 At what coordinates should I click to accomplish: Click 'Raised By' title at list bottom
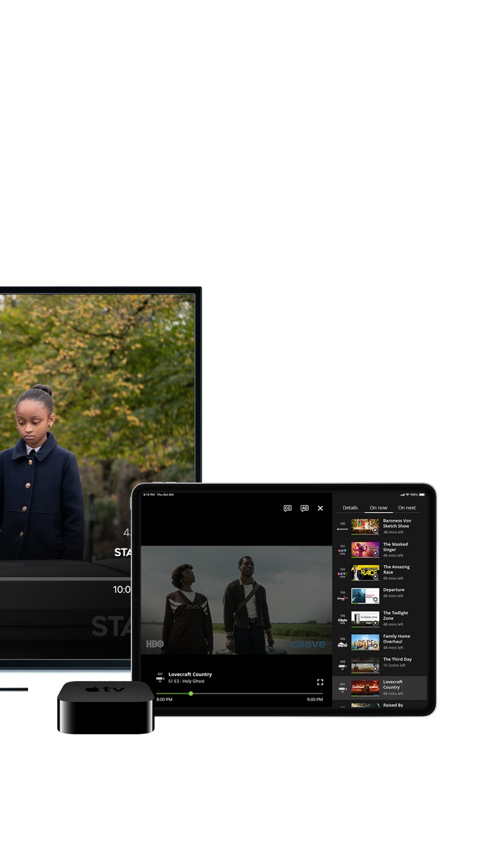(x=392, y=705)
